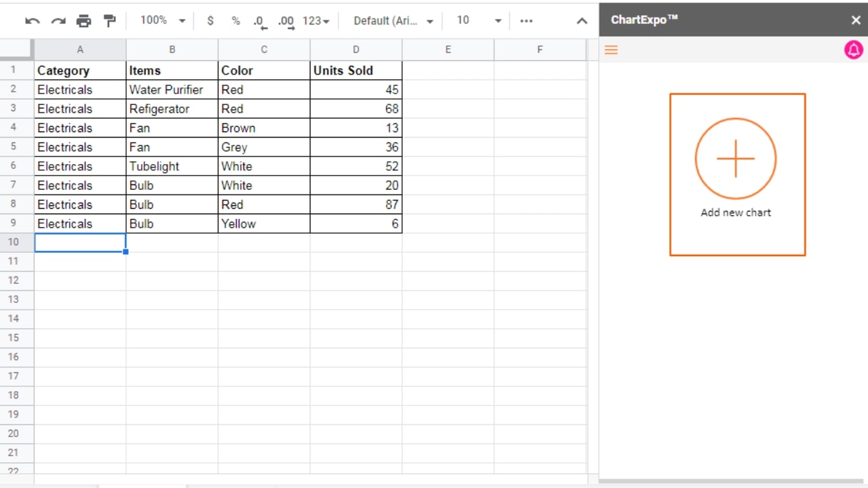868x488 pixels.
Task: Decrease decimal places icon
Action: [x=260, y=22]
